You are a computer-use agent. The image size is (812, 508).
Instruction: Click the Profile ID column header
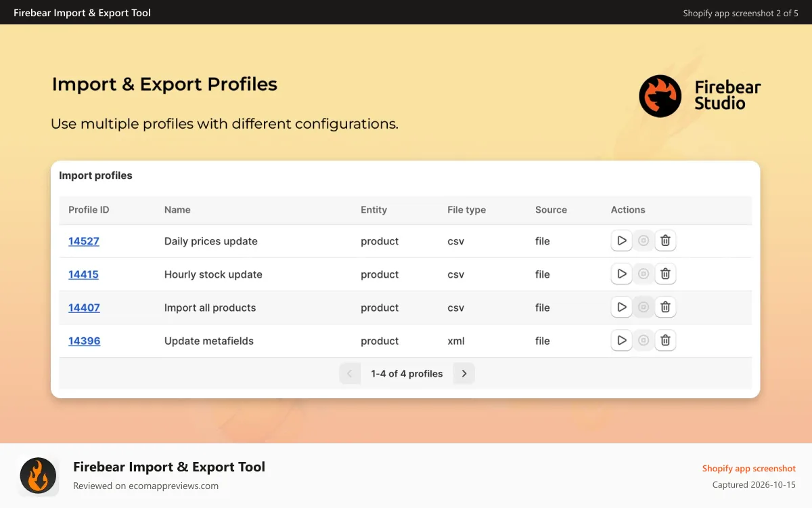pos(89,210)
